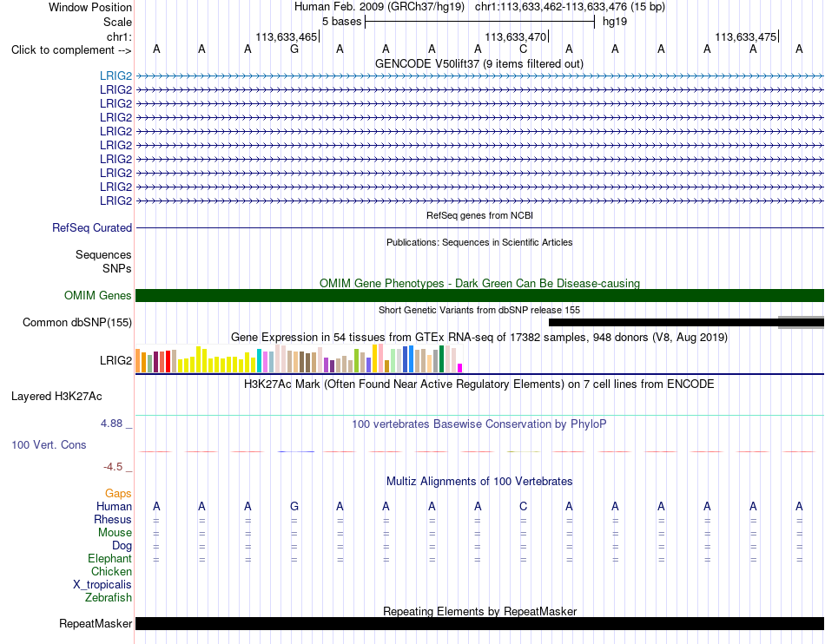Click the 'Window Position' track label
Image resolution: width=825 pixels, height=644 pixels.
pos(90,7)
